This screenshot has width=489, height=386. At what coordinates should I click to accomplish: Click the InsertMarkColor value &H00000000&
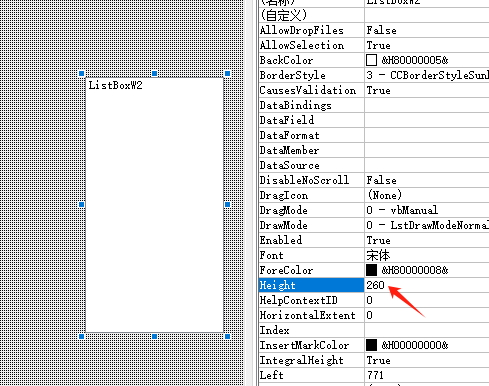(415, 345)
